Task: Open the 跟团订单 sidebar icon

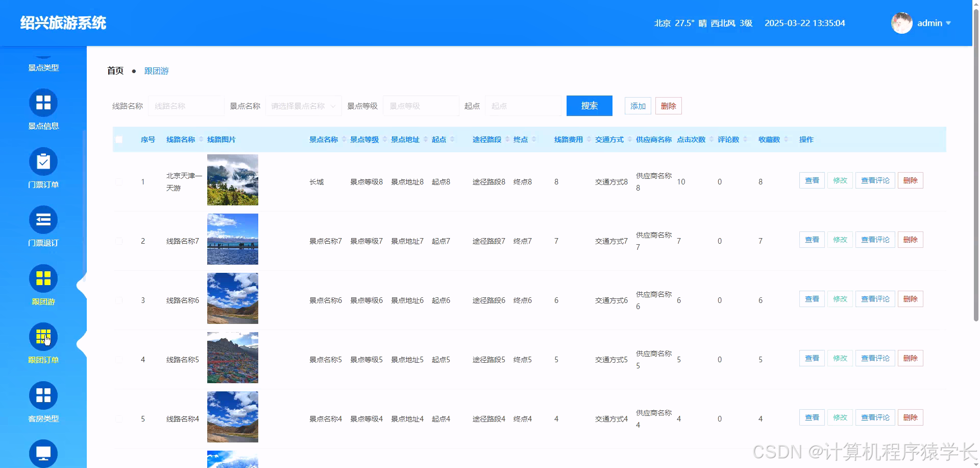Action: [x=43, y=337]
